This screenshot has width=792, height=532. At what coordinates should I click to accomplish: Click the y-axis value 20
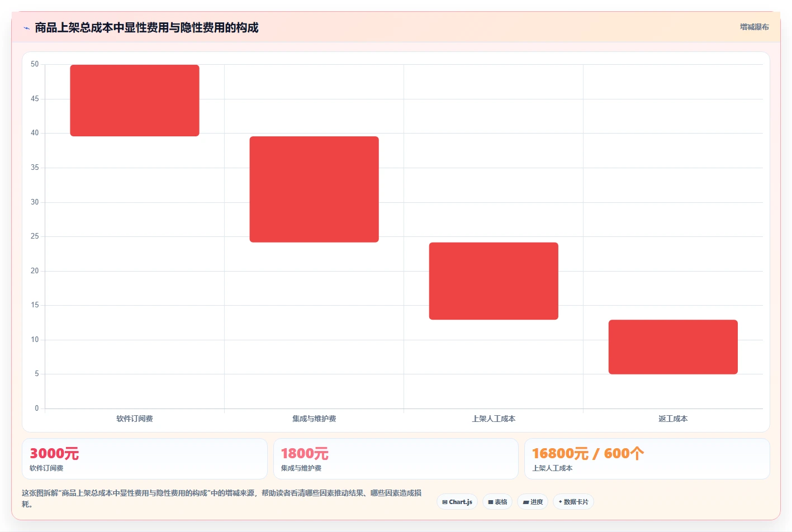(35, 271)
